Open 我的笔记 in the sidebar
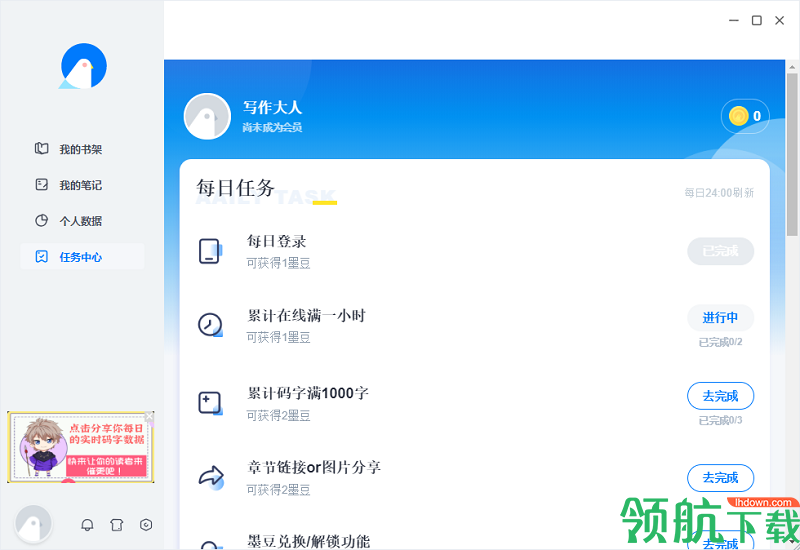Image resolution: width=800 pixels, height=550 pixels. pyautogui.click(x=82, y=185)
